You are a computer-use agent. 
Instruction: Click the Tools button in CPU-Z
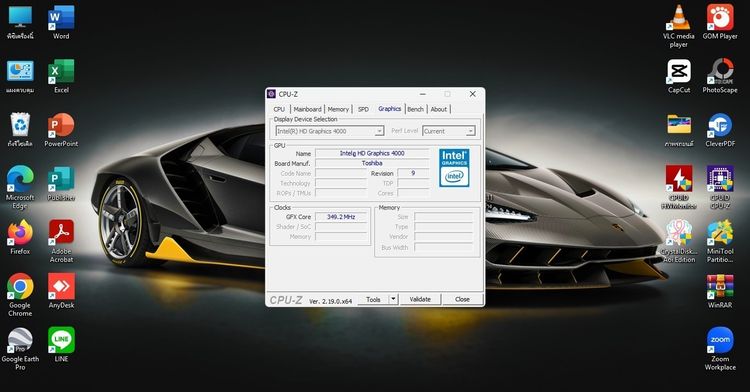[x=373, y=299]
